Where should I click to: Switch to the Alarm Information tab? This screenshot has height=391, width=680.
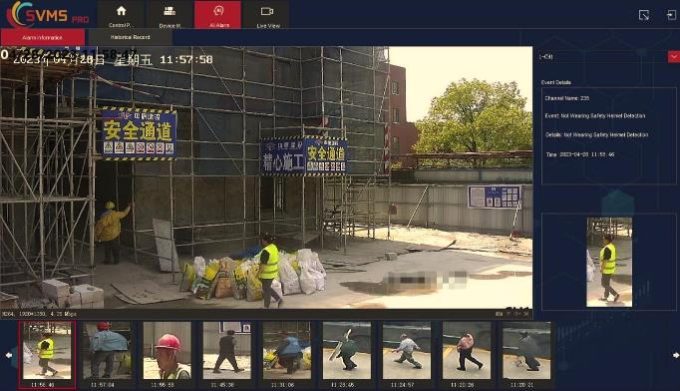tap(42, 38)
